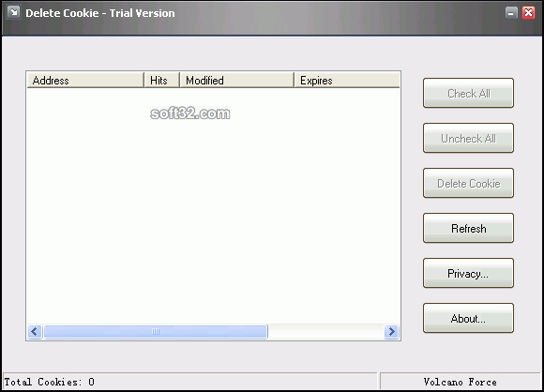
Task: Click the Modified column header
Action: coord(236,80)
